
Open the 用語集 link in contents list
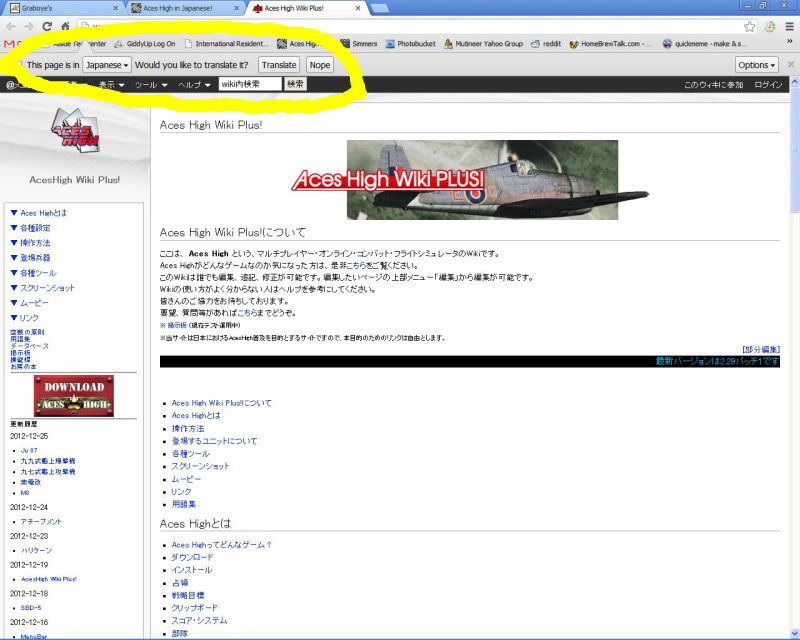pos(184,504)
